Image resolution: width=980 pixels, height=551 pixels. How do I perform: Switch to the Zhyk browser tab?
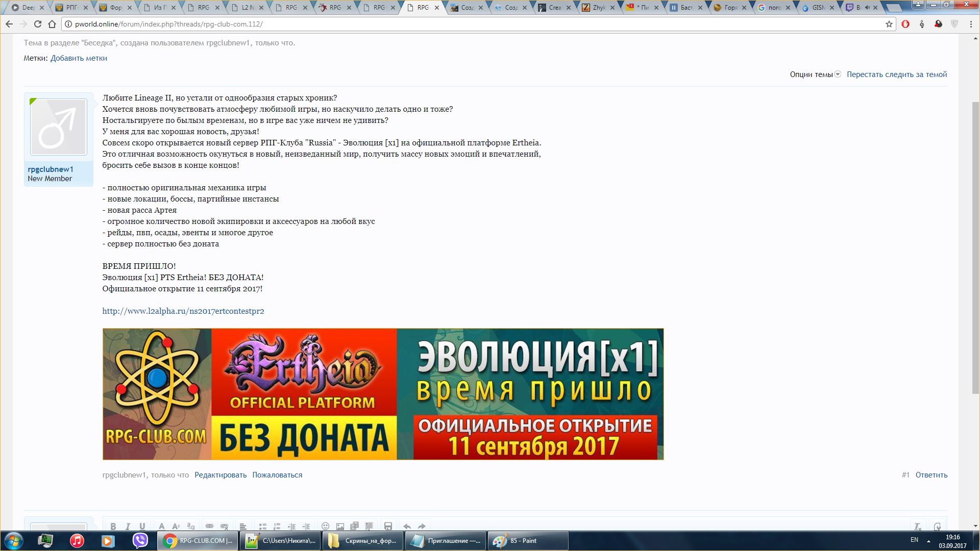point(599,8)
